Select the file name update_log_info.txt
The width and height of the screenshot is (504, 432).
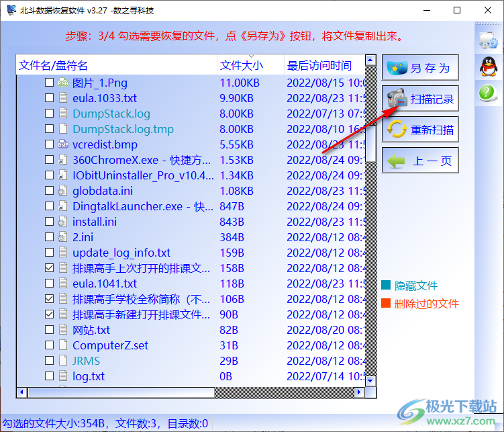pyautogui.click(x=121, y=253)
